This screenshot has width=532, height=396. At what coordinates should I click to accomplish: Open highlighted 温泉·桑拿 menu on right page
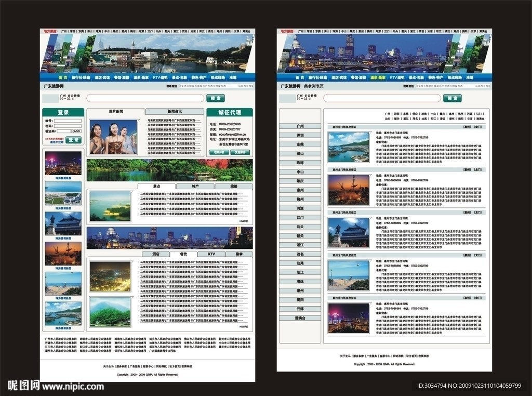coord(378,78)
